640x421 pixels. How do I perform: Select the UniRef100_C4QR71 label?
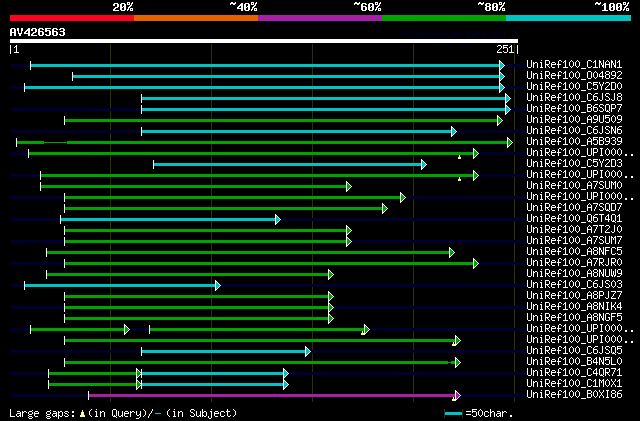(x=574, y=373)
